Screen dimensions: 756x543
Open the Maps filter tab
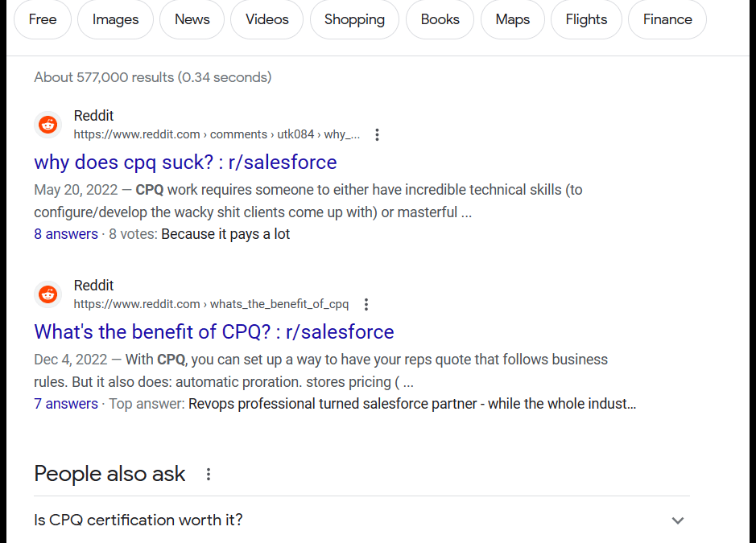click(x=512, y=19)
